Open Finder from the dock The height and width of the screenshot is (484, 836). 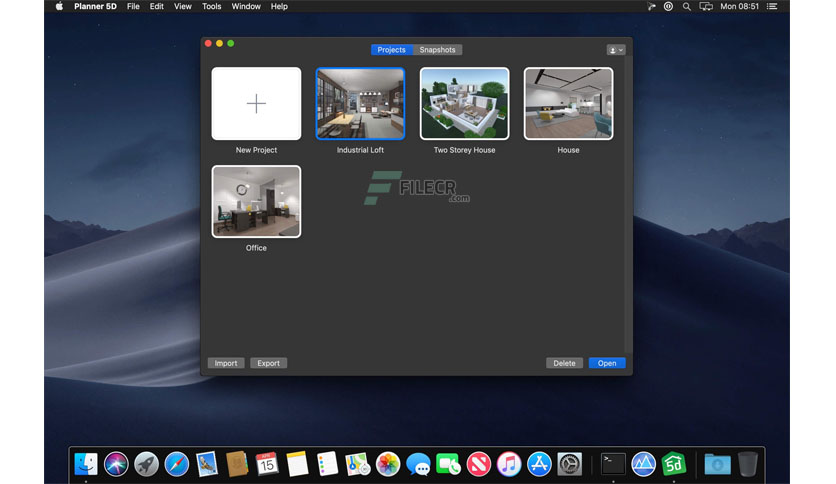[x=86, y=464]
